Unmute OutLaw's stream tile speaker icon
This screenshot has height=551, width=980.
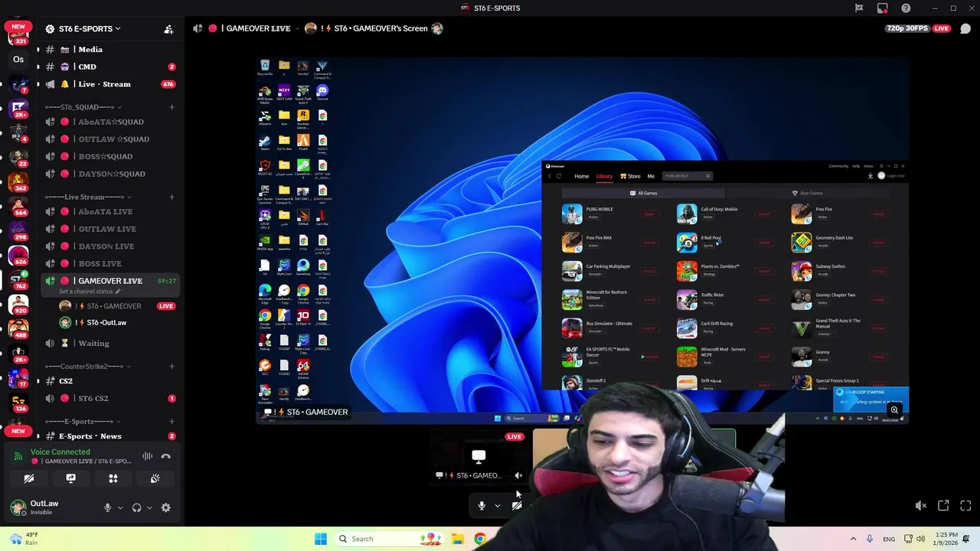point(518,475)
